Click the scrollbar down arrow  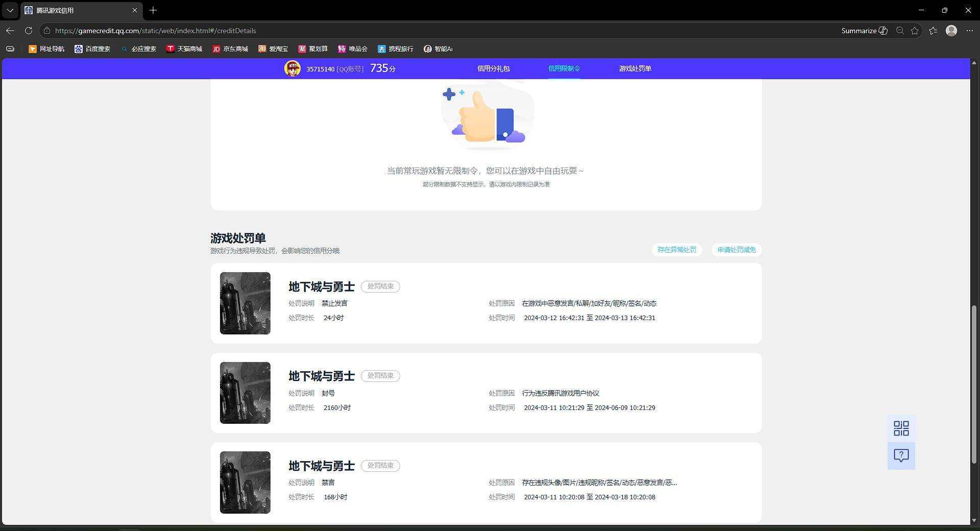pyautogui.click(x=975, y=520)
